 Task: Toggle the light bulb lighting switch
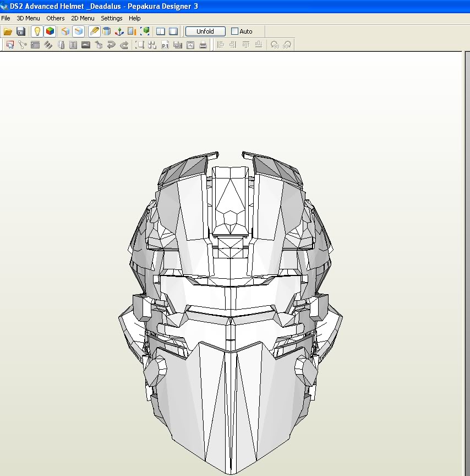coord(37,31)
